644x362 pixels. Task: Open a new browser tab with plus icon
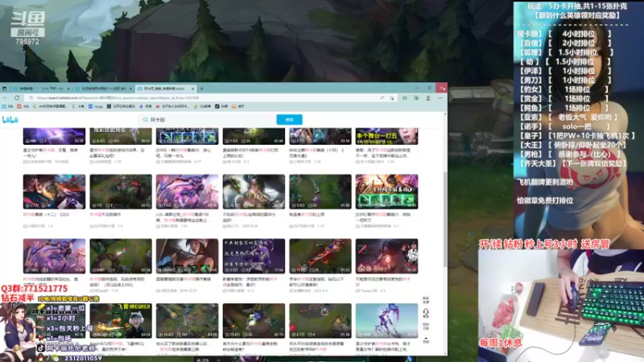[x=202, y=88]
